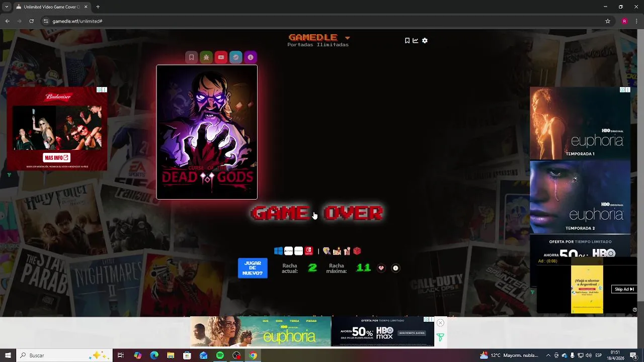This screenshot has height=362, width=644.
Task: Open the bookmark icon in Gamedle header
Action: coord(407,41)
